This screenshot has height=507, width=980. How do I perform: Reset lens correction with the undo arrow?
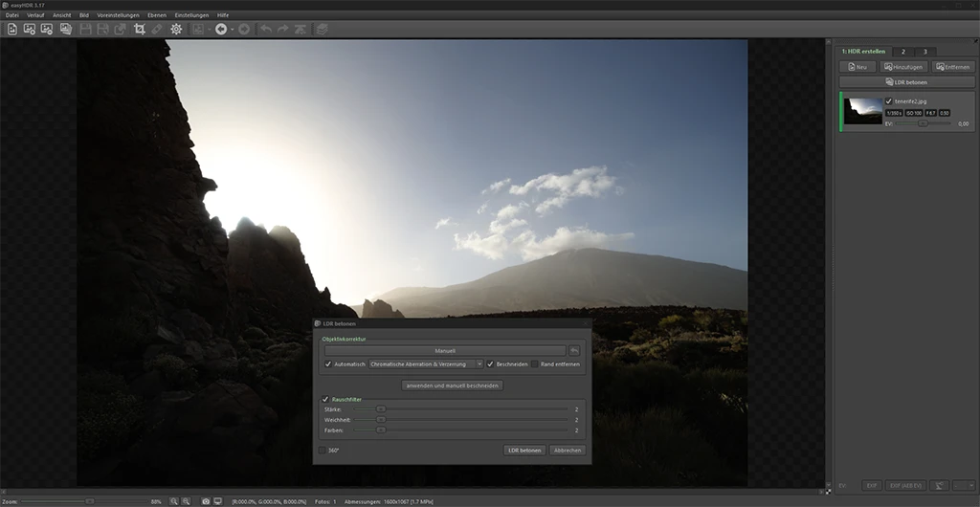(574, 351)
